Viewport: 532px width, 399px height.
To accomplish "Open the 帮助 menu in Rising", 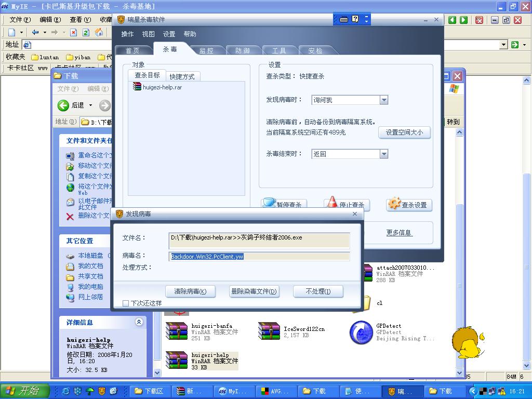I will point(190,34).
